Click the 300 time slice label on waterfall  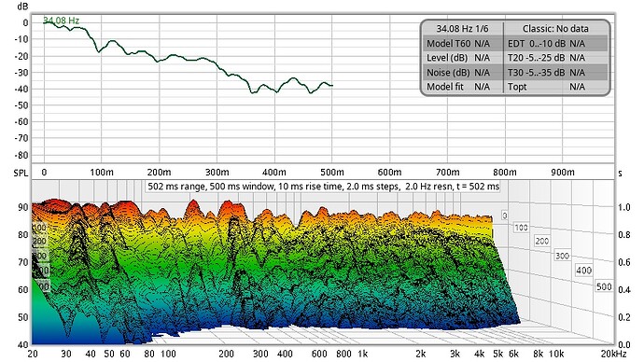coord(562,257)
